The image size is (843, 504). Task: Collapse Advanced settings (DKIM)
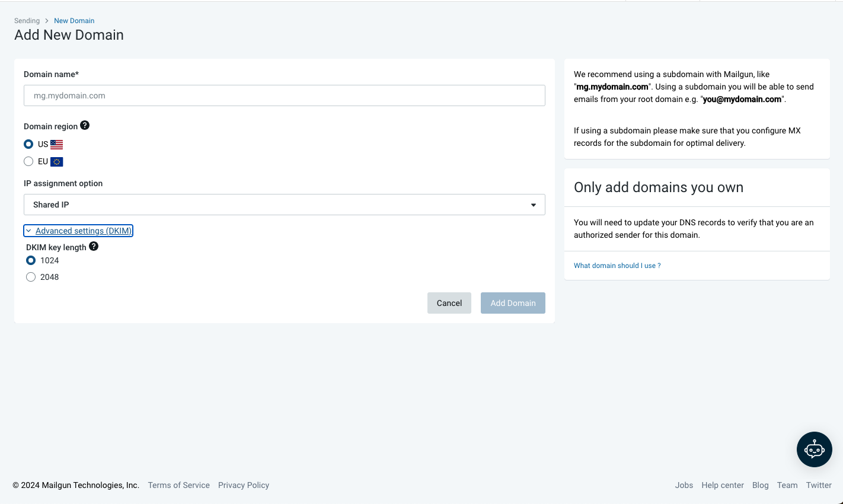(78, 230)
